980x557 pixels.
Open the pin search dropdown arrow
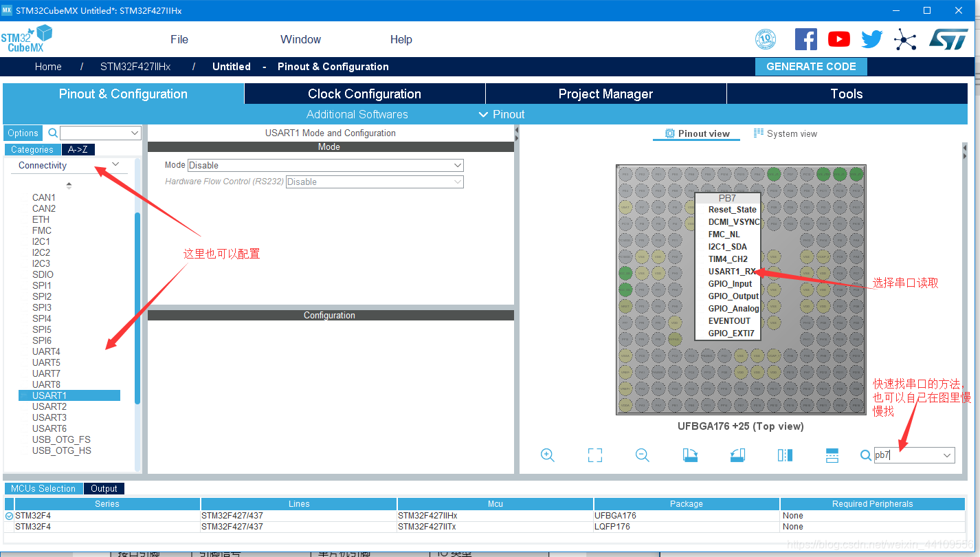pyautogui.click(x=947, y=455)
